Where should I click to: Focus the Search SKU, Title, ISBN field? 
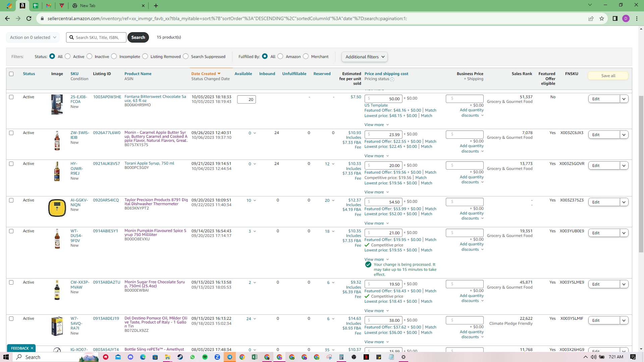(x=97, y=37)
